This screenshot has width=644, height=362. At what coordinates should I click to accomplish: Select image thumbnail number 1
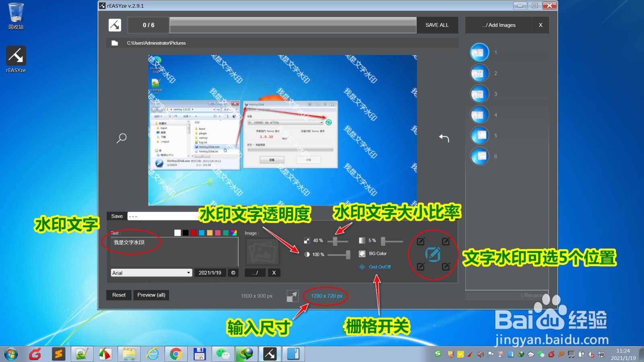479,52
